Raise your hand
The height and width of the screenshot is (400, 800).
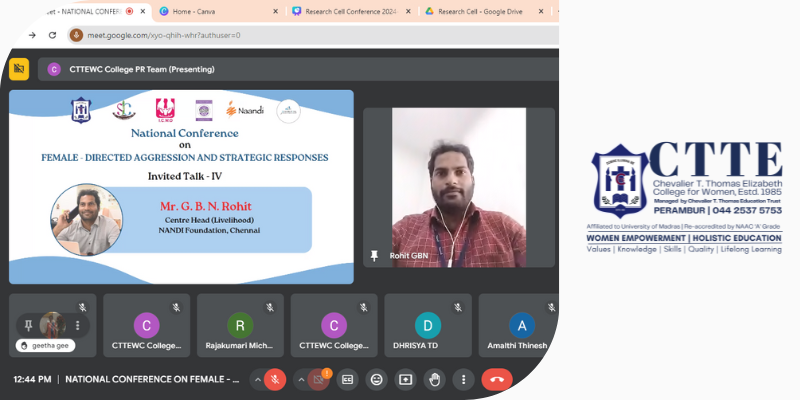435,380
